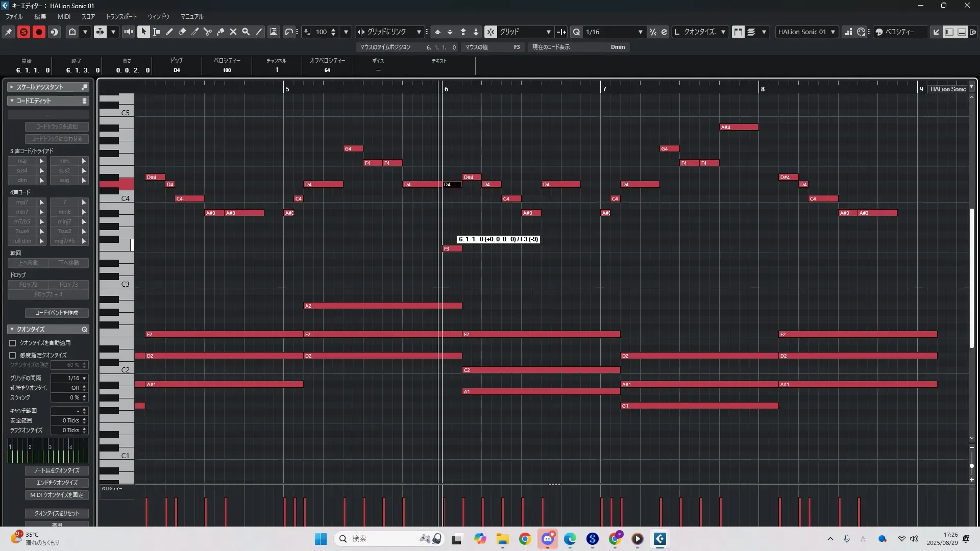Toggle Solo Editor button
980x551 pixels.
(x=23, y=32)
